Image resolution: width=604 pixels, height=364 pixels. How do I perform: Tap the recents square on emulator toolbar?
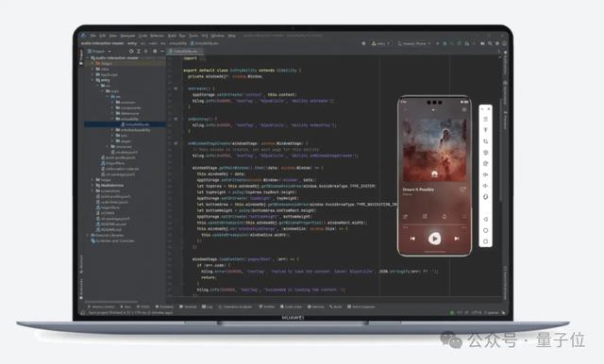(x=486, y=241)
